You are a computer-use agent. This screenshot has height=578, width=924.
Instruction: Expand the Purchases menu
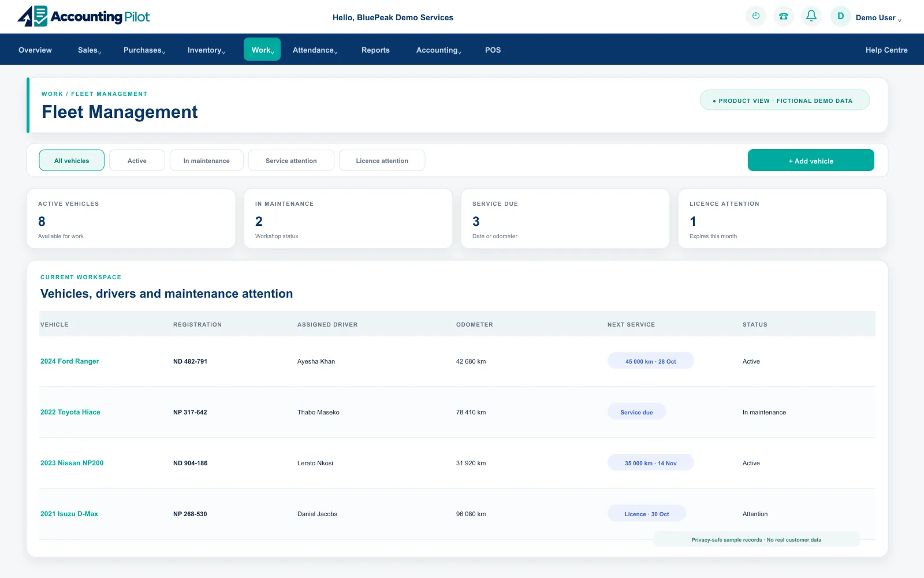coord(144,50)
